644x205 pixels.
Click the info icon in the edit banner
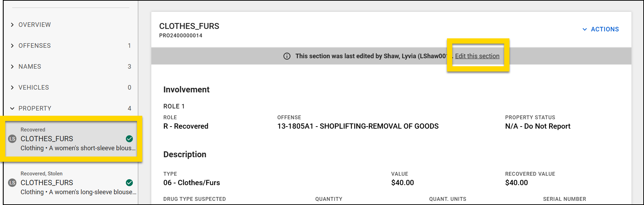[x=286, y=56]
